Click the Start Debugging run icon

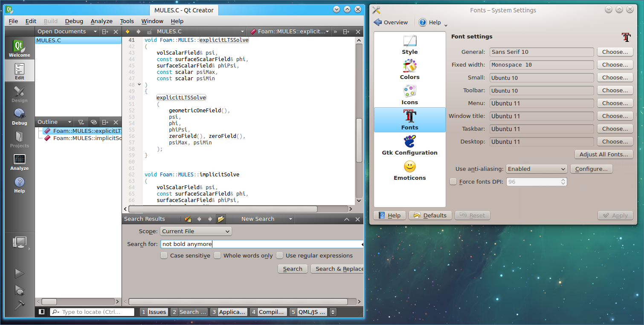point(20,290)
